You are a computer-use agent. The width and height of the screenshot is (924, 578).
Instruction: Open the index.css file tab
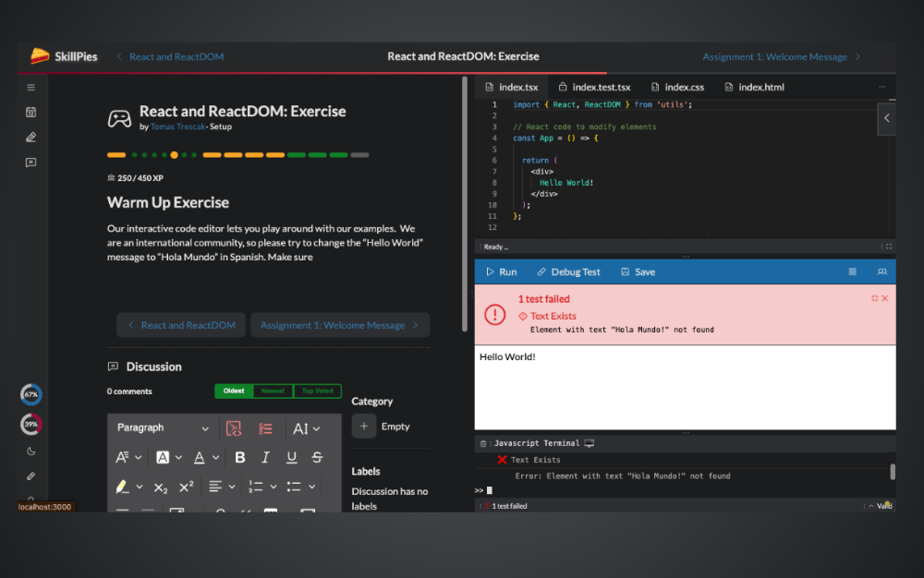(x=676, y=87)
